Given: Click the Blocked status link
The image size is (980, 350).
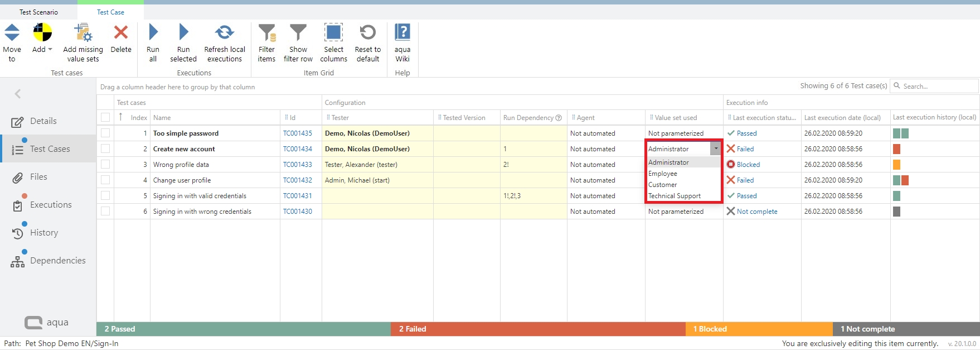Looking at the screenshot, I should pyautogui.click(x=748, y=165).
